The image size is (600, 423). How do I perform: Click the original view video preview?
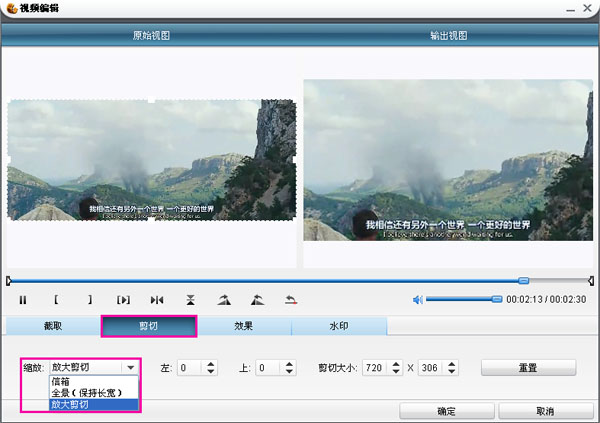pyautogui.click(x=152, y=160)
